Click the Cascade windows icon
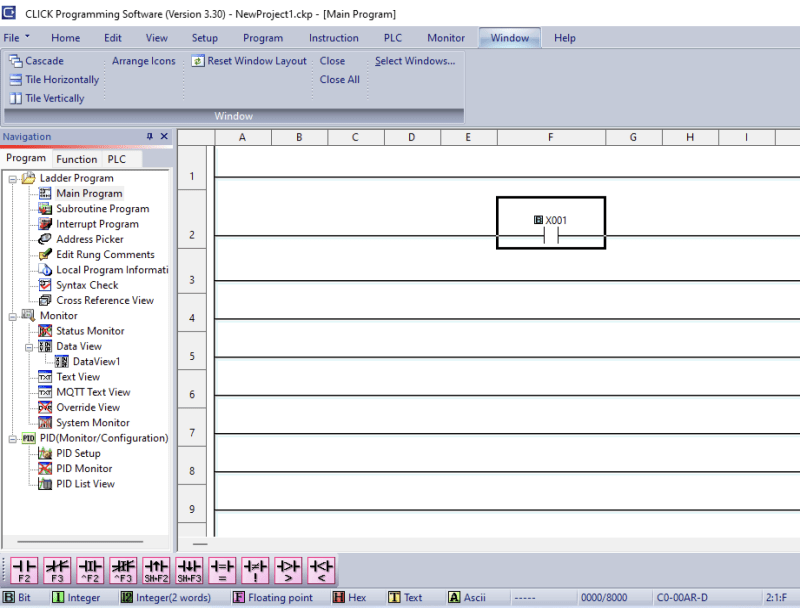The image size is (800, 608). pyautogui.click(x=16, y=61)
